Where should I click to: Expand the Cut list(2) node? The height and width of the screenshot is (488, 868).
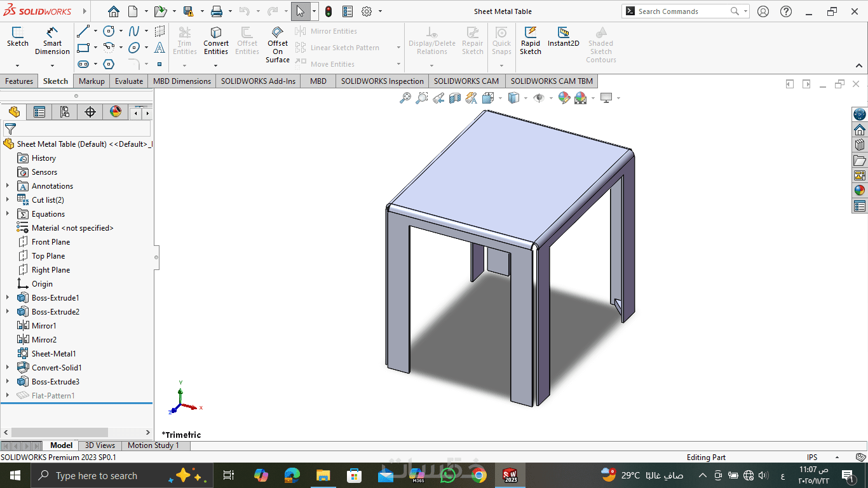tap(8, 200)
